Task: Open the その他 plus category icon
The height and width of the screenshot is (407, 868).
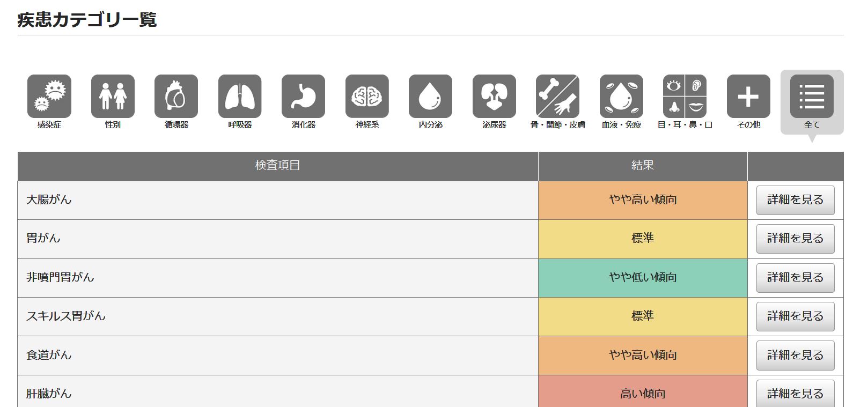Action: 748,97
